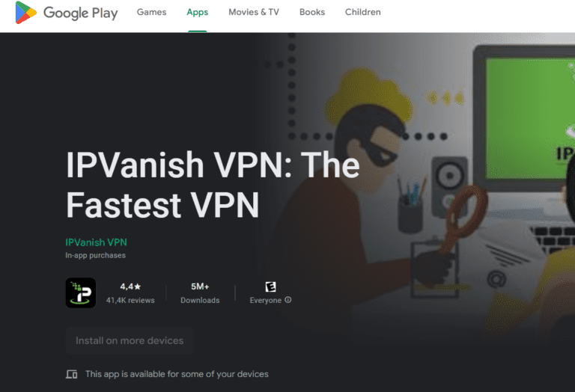
Task: Click the hero banner illustration
Action: pyautogui.click(x=433, y=183)
